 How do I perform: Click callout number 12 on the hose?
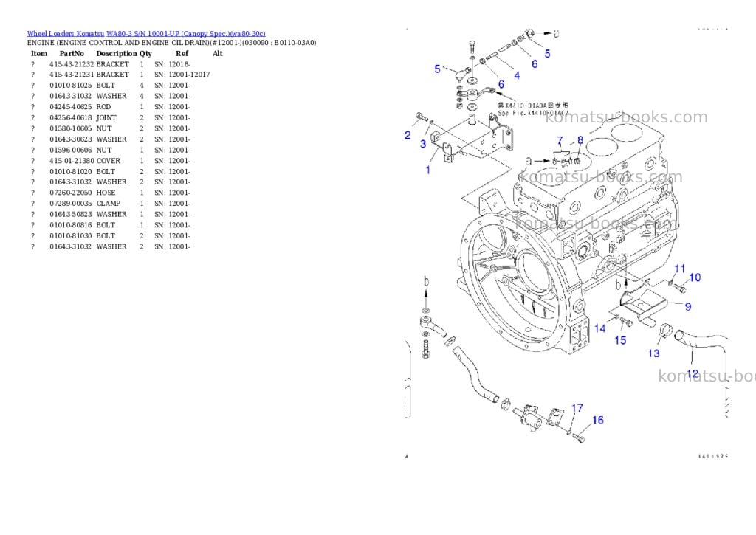point(693,374)
